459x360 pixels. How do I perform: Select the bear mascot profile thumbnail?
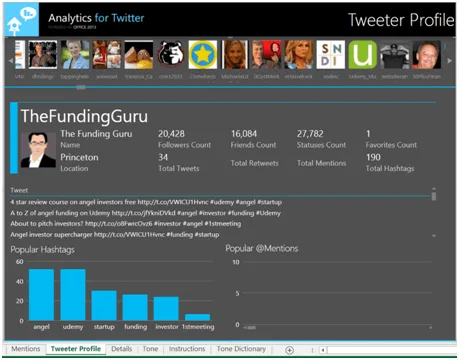click(170, 55)
